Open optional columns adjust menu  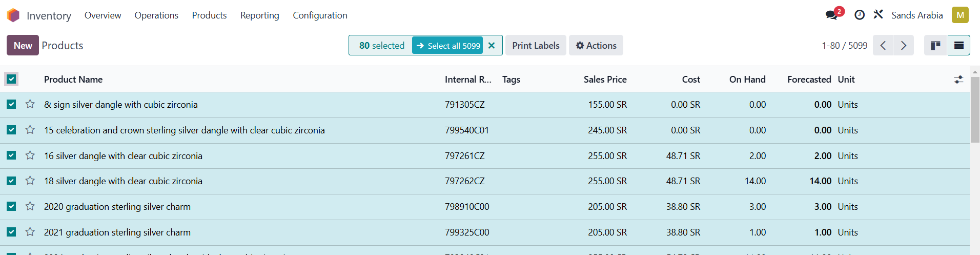[958, 80]
